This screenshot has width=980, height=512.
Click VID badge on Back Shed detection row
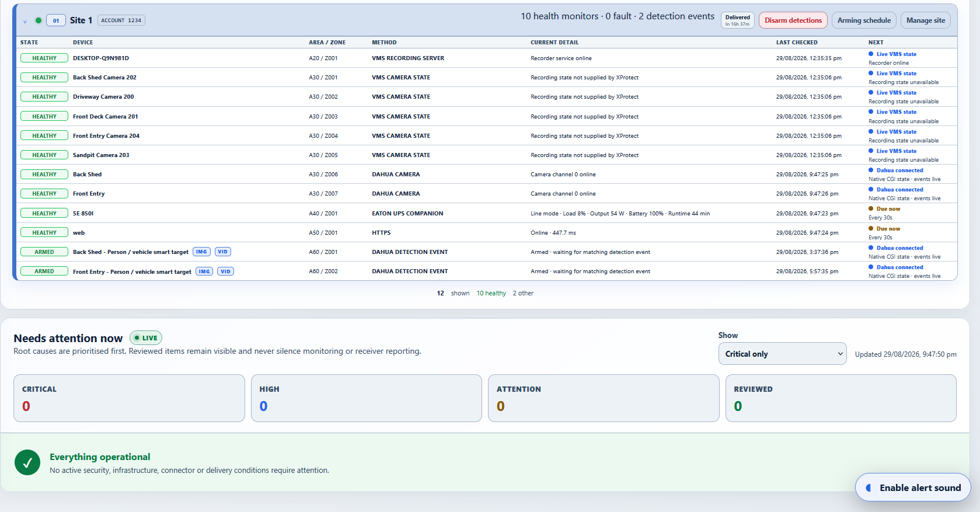[x=223, y=252]
